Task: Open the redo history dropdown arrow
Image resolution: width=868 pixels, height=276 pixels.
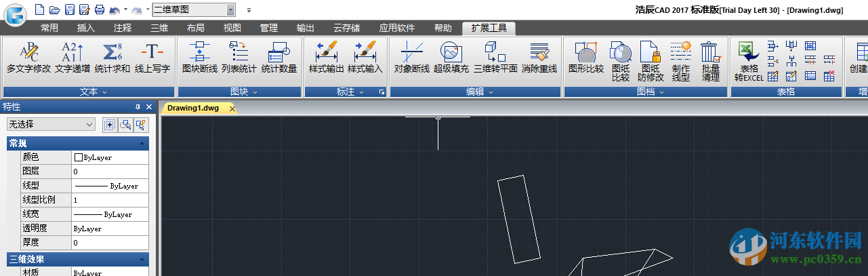Action: [147, 10]
